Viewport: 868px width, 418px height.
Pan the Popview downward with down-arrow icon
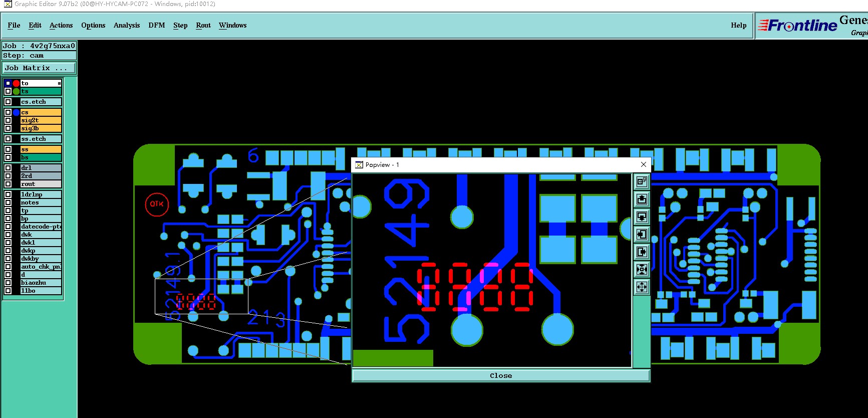(x=642, y=217)
